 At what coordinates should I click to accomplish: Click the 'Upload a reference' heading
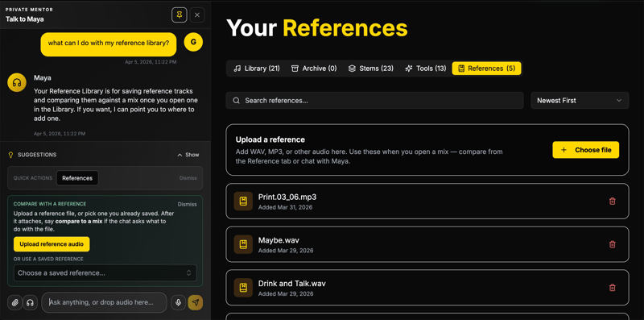270,139
